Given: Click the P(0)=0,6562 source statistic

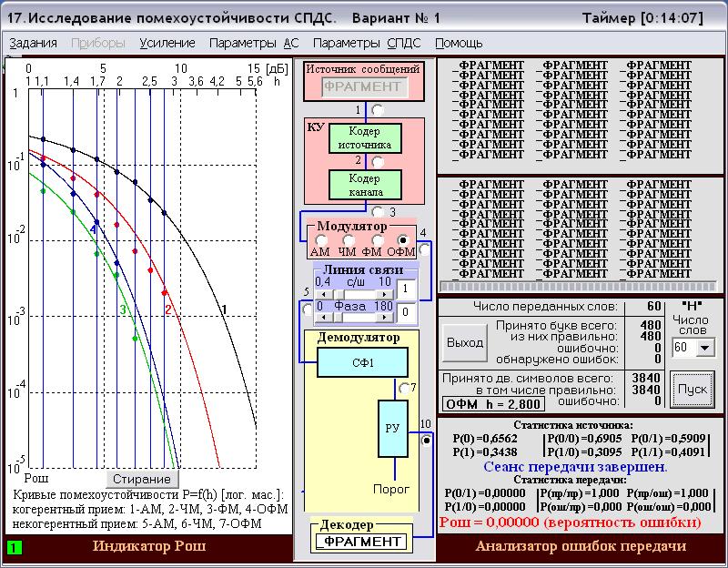Looking at the screenshot, I should coord(485,439).
